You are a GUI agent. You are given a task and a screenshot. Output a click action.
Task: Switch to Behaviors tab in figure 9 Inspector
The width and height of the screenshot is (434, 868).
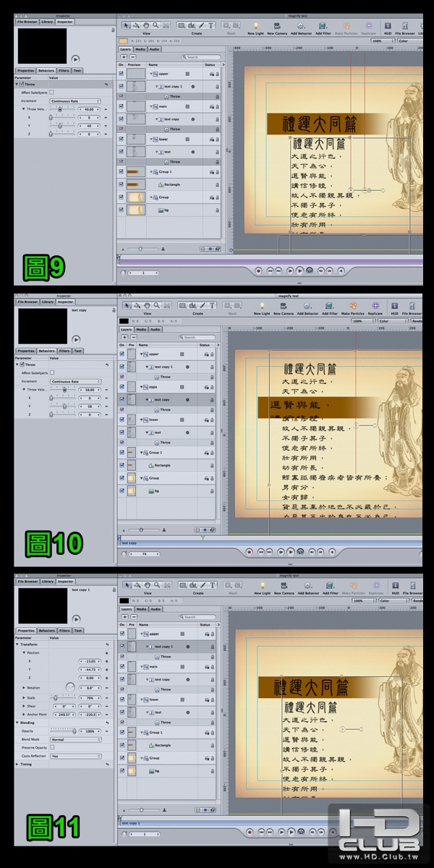46,70
